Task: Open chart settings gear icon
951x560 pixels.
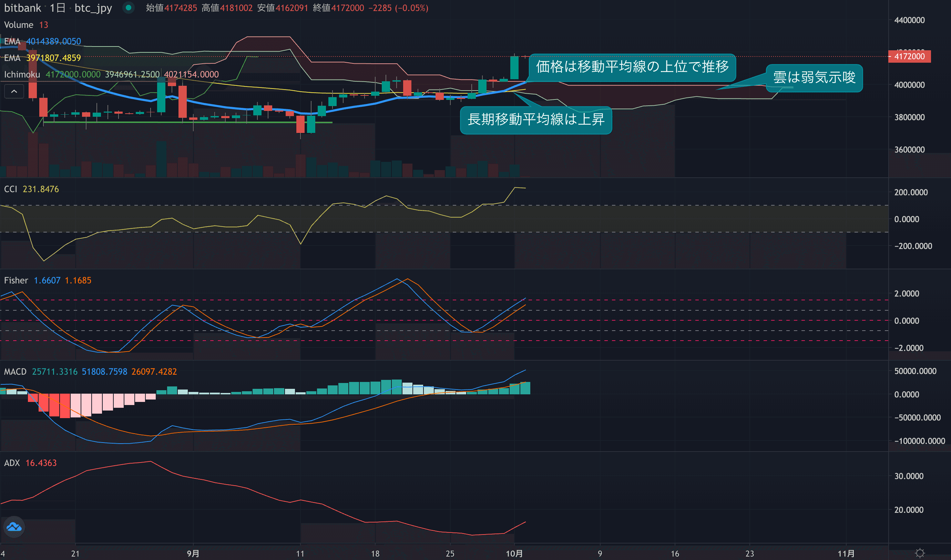Action: point(920,553)
